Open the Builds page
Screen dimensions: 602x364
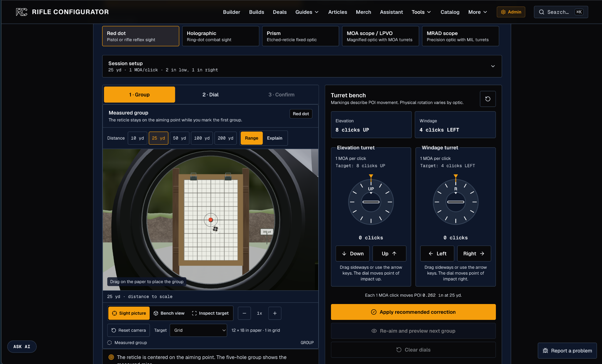tap(256, 12)
